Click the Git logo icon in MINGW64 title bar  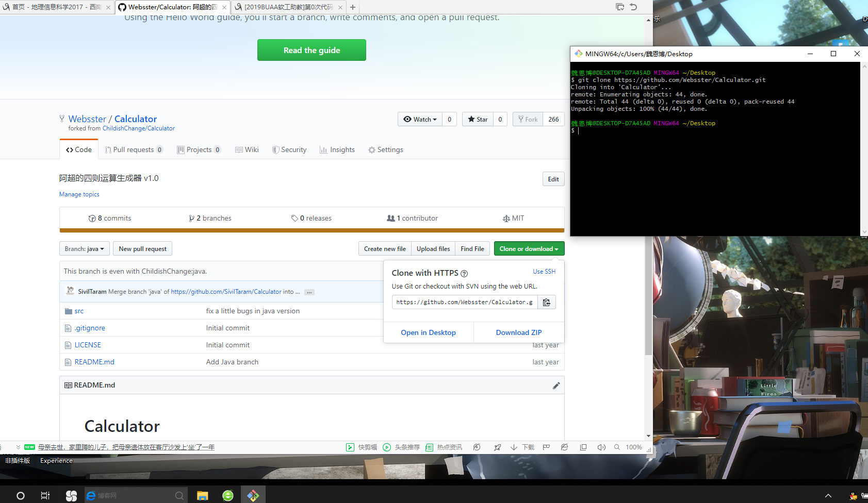click(x=579, y=54)
